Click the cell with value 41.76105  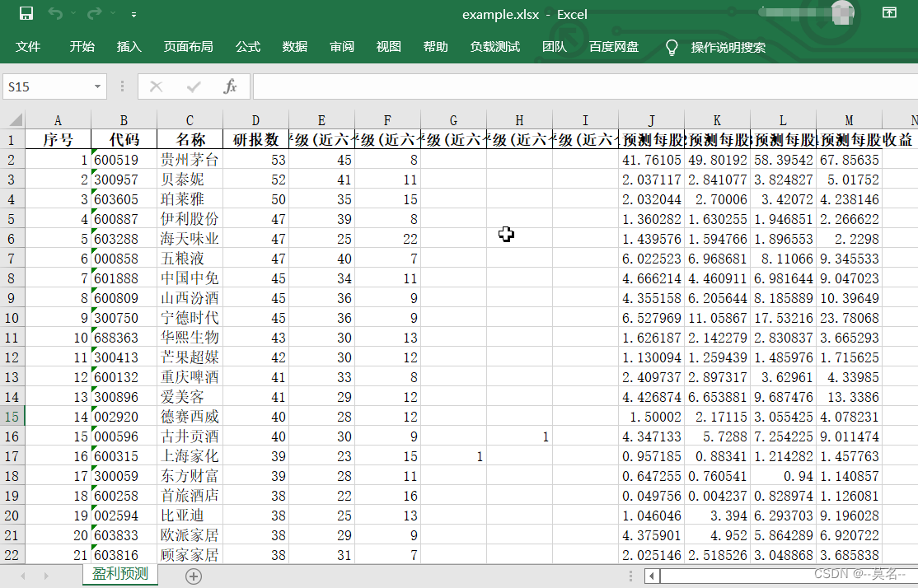652,160
